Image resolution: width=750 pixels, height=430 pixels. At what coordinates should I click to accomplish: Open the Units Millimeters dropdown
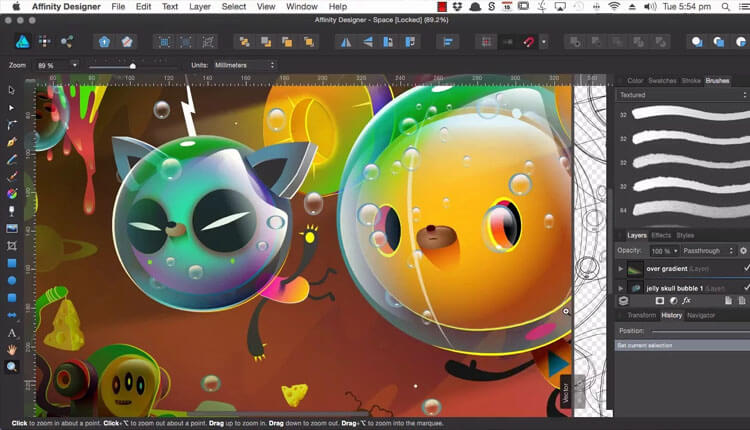[x=244, y=65]
